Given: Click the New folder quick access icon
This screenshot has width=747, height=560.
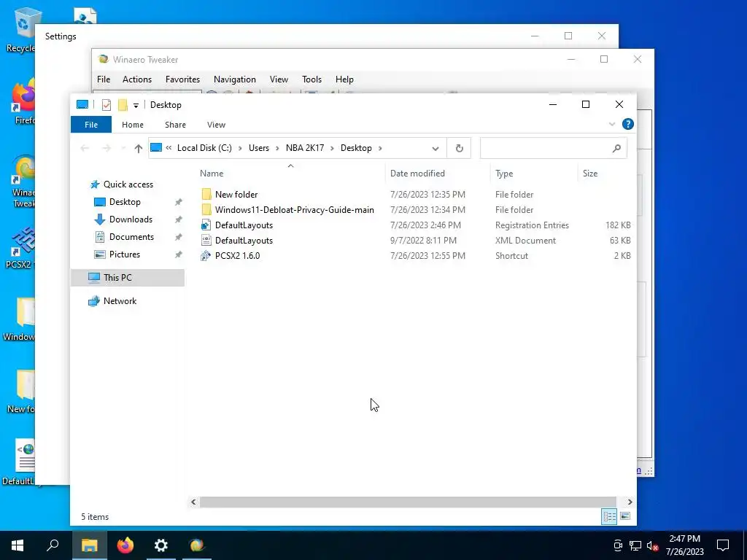Looking at the screenshot, I should [x=123, y=105].
